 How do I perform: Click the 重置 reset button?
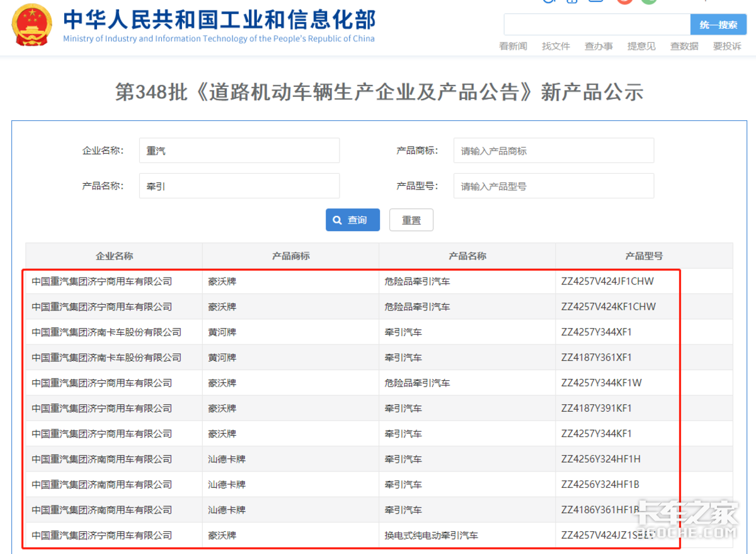tap(411, 220)
